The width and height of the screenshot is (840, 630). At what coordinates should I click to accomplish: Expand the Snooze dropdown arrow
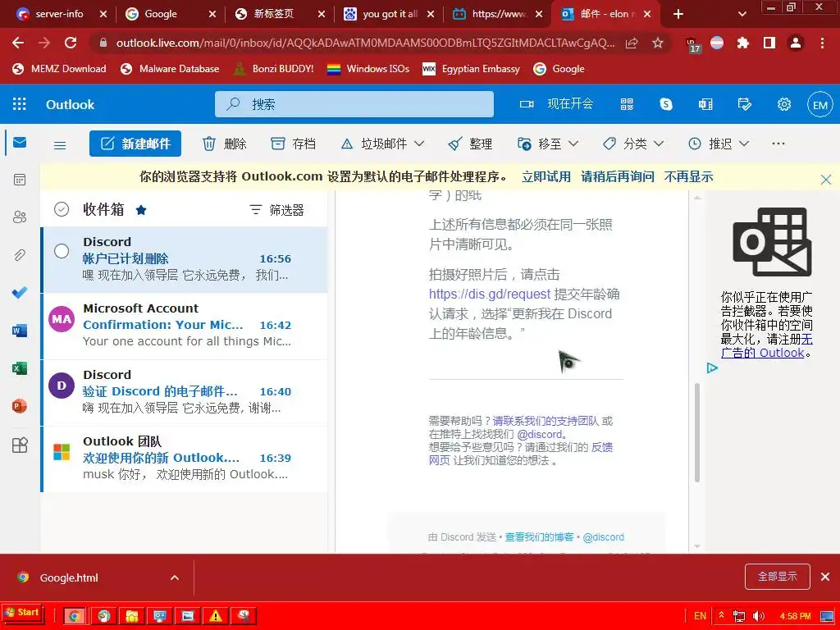point(744,144)
